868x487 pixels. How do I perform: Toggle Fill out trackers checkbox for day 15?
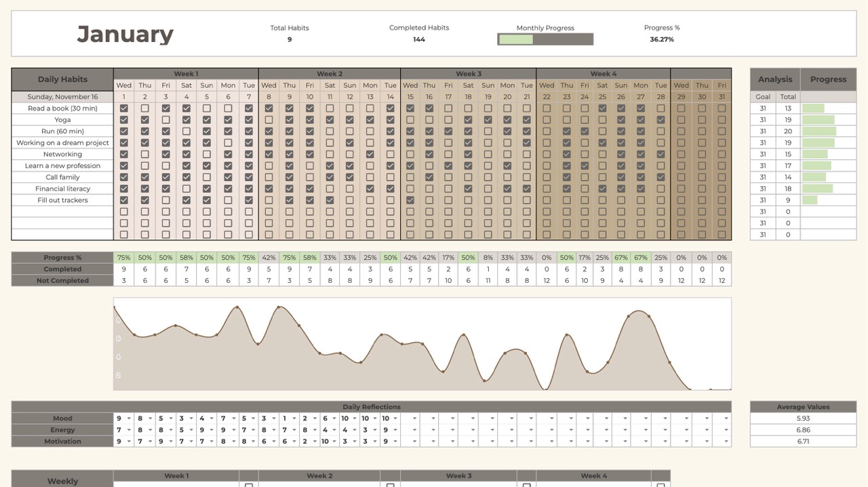[410, 200]
